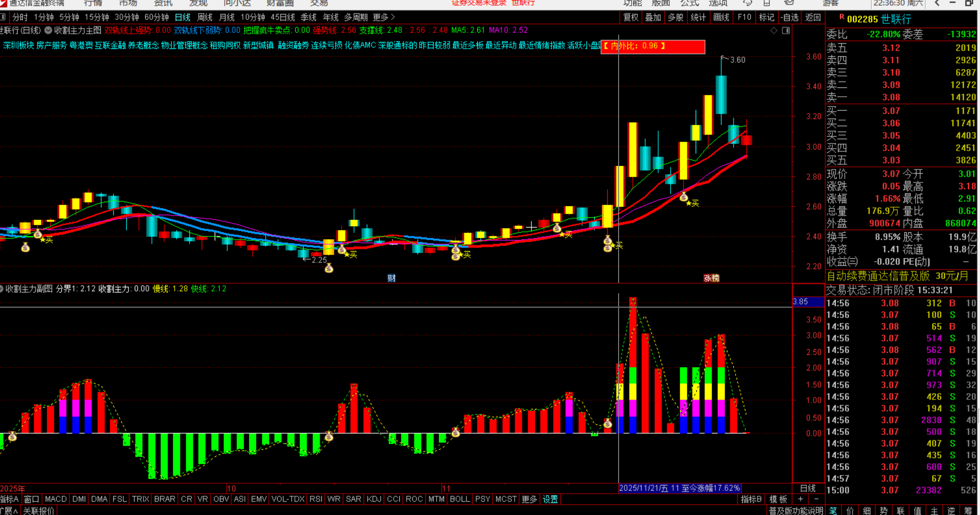Click the 统计 statistics button
The height and width of the screenshot is (515, 980).
pyautogui.click(x=698, y=17)
